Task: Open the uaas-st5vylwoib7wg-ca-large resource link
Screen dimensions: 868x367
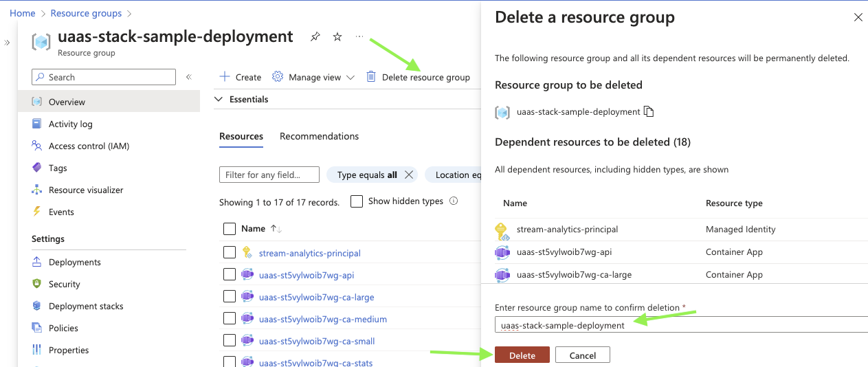Action: point(316,297)
